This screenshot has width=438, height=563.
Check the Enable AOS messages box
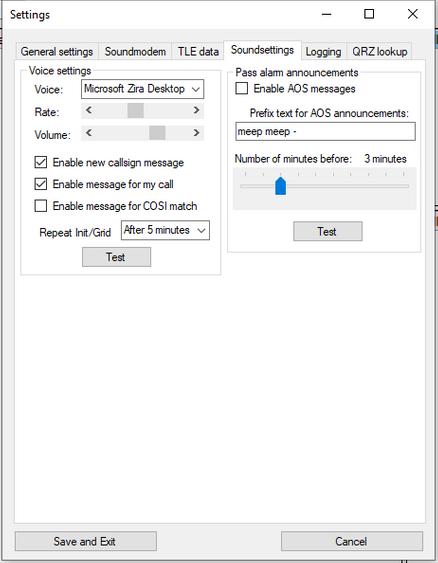tap(242, 88)
